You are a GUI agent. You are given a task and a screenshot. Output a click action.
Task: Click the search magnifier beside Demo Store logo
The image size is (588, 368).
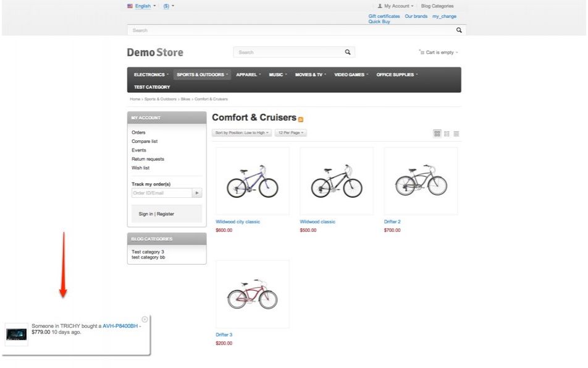click(x=348, y=52)
